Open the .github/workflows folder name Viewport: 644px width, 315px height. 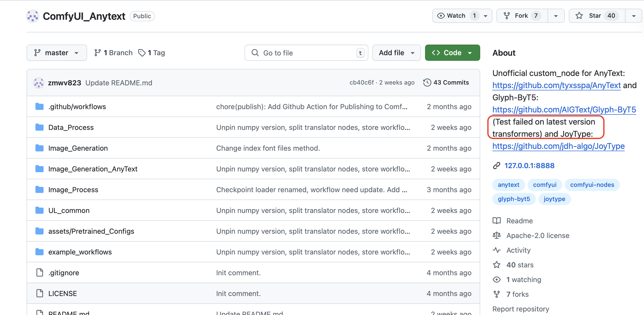click(77, 107)
